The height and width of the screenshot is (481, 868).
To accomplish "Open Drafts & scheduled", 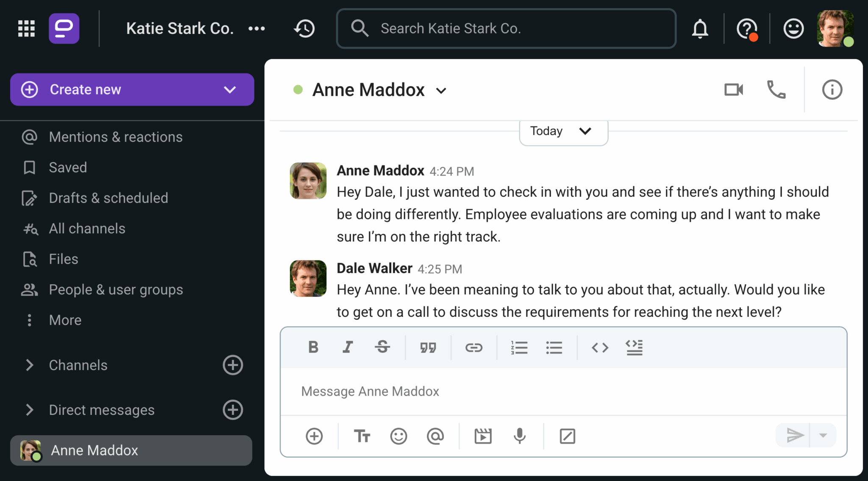I will (108, 198).
